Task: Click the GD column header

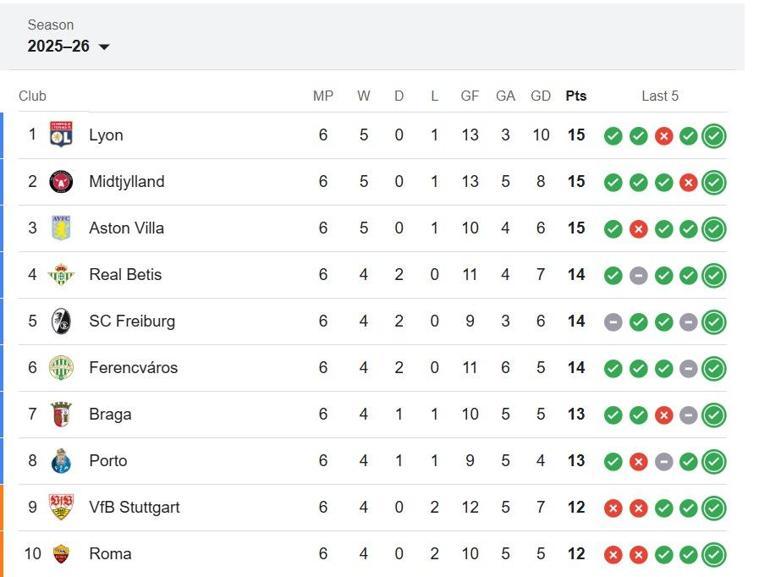Action: click(541, 96)
